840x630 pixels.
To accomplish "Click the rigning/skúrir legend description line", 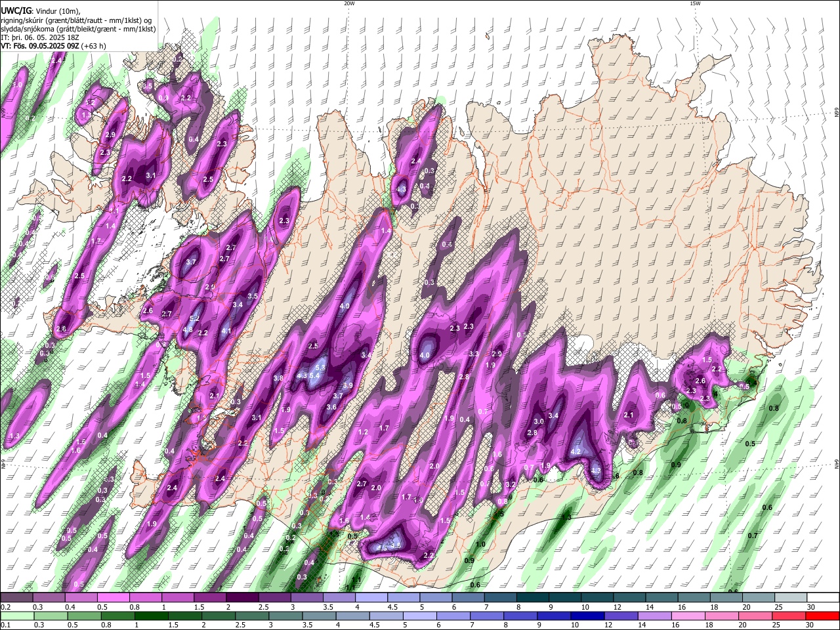I will pos(77,20).
